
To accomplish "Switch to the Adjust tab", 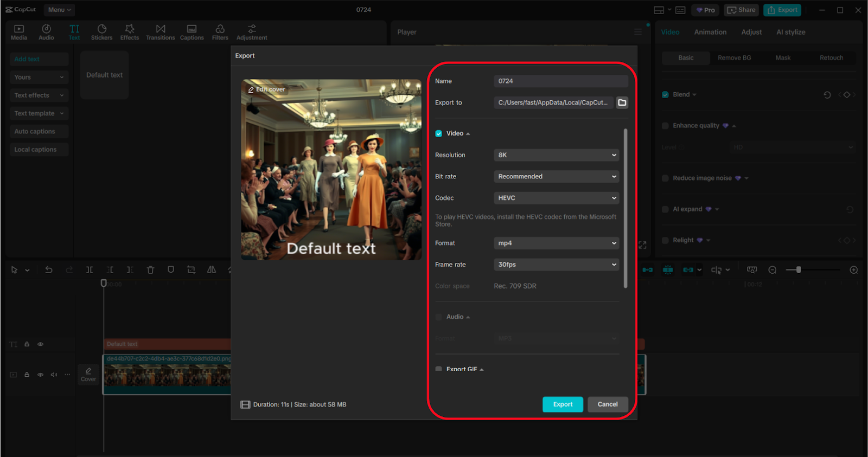I will 751,32.
